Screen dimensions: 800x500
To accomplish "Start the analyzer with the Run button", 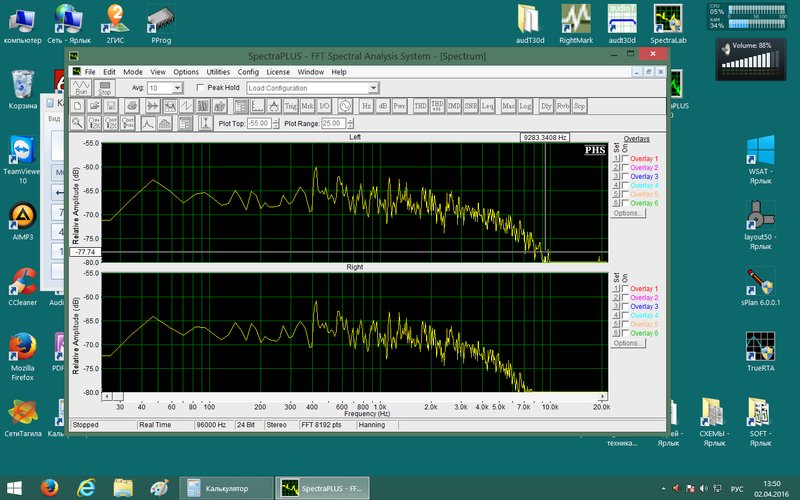I will [x=81, y=88].
